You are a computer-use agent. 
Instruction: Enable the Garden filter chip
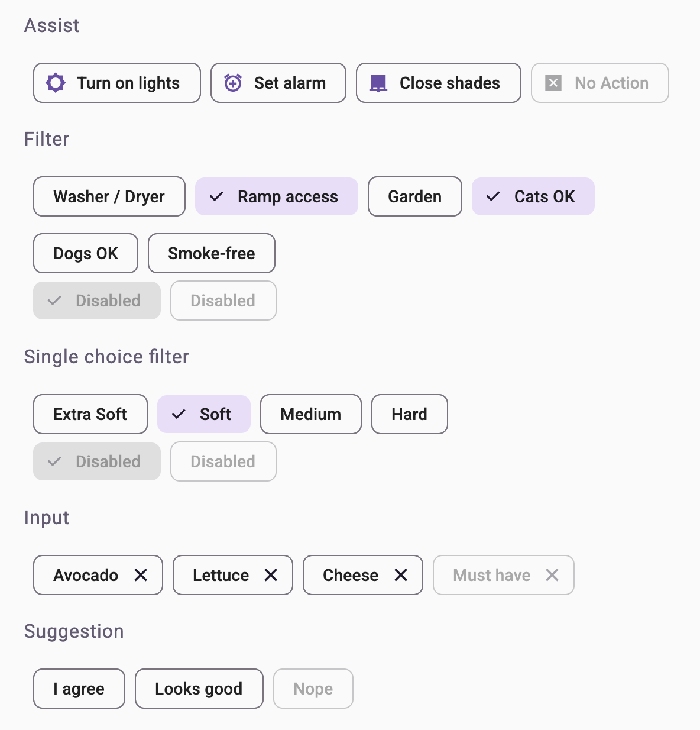coord(414,196)
